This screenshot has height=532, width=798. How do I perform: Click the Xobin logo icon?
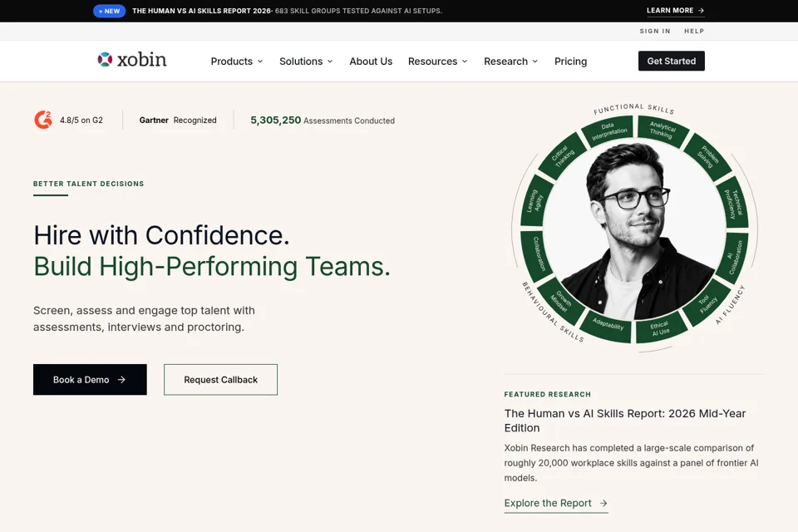[105, 60]
